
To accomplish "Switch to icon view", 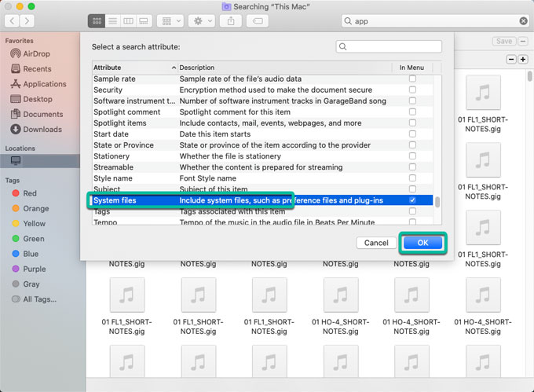I will point(97,21).
